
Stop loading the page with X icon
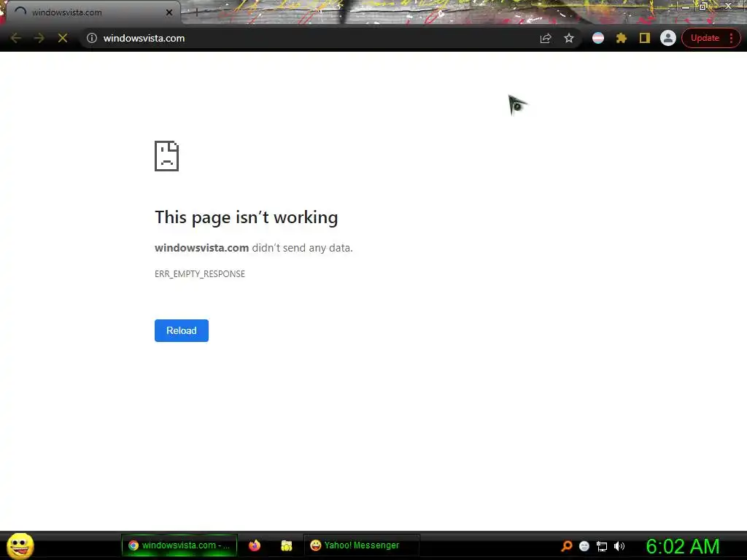tap(63, 38)
